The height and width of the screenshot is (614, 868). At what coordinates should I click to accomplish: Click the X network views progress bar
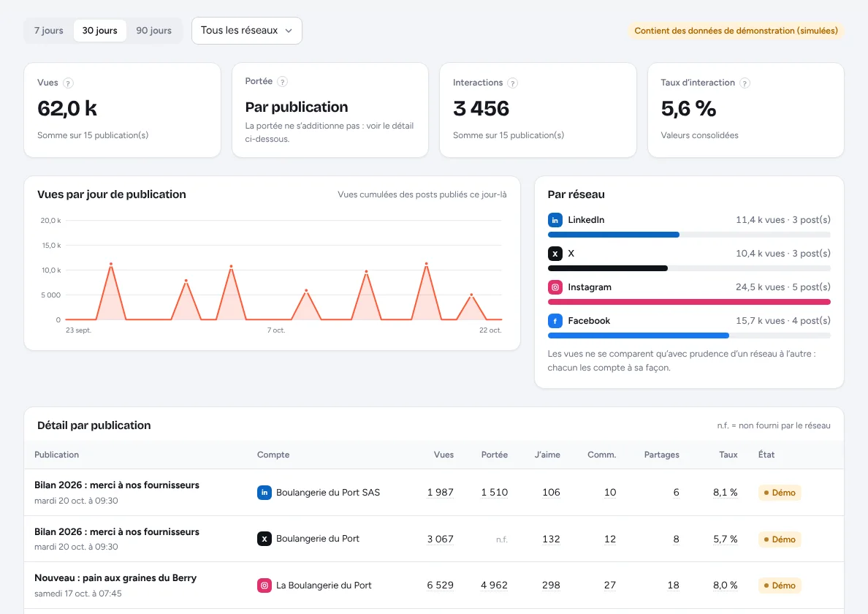click(689, 268)
